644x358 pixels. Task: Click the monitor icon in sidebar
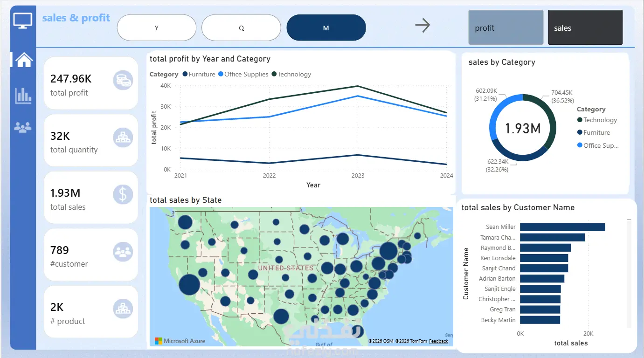click(23, 21)
